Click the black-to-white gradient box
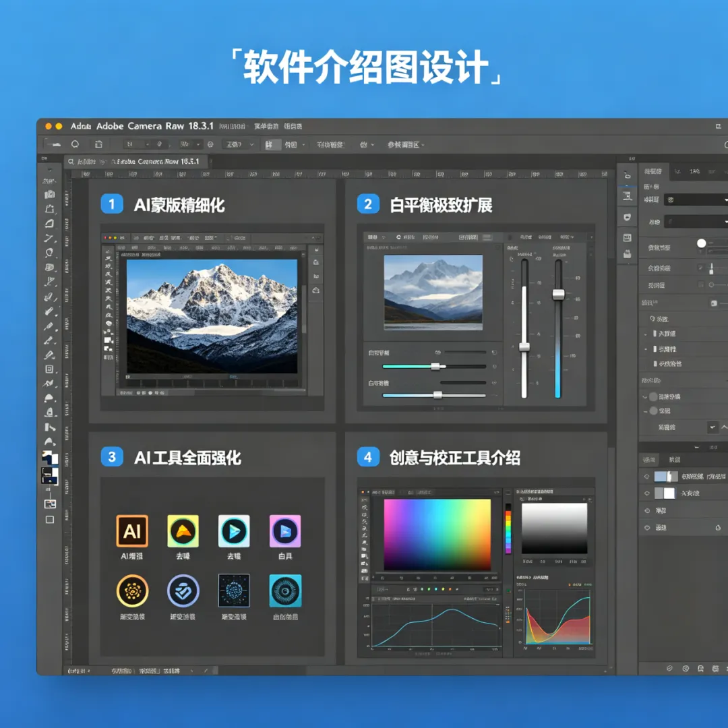The image size is (728, 728). pos(554,528)
